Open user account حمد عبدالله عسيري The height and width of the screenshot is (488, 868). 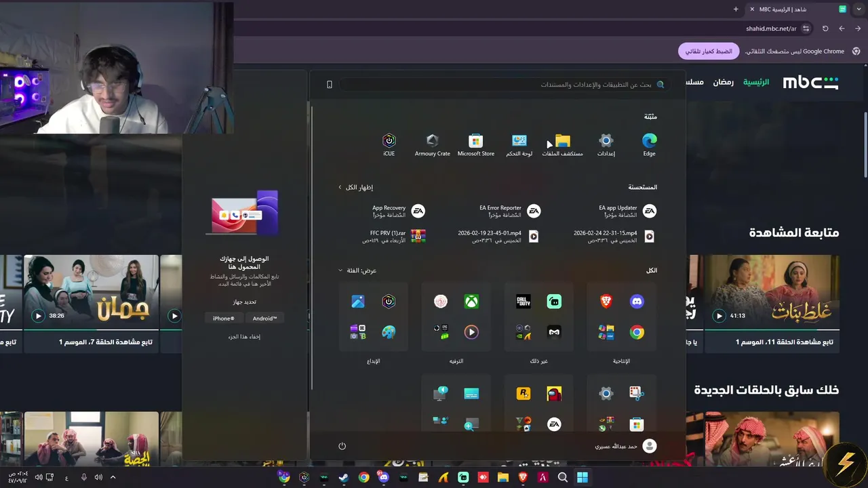[626, 446]
